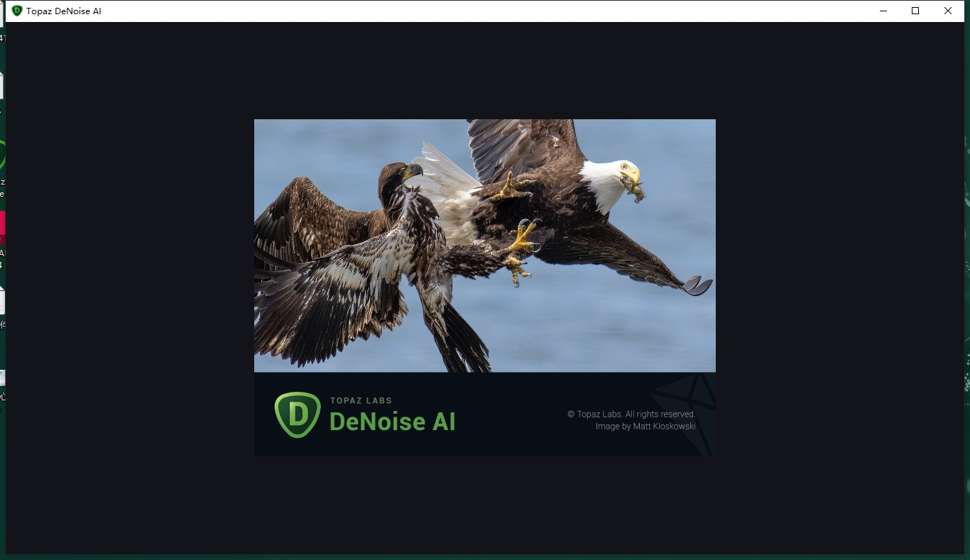
Task: Close the Topaz DeNoise AI window
Action: click(x=948, y=11)
